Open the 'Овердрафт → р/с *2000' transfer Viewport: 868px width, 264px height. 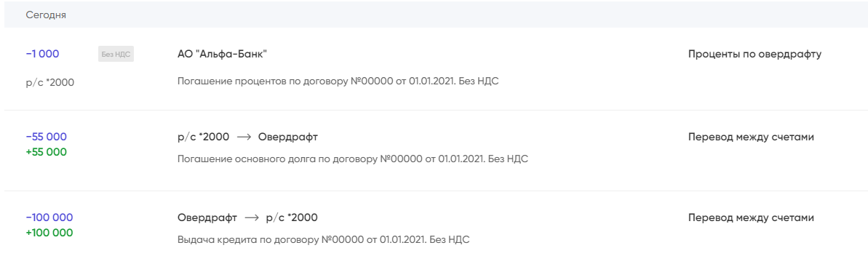(x=247, y=217)
